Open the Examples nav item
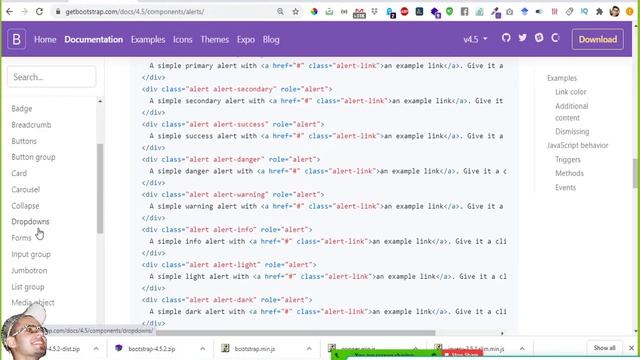640x360 pixels. (x=148, y=40)
